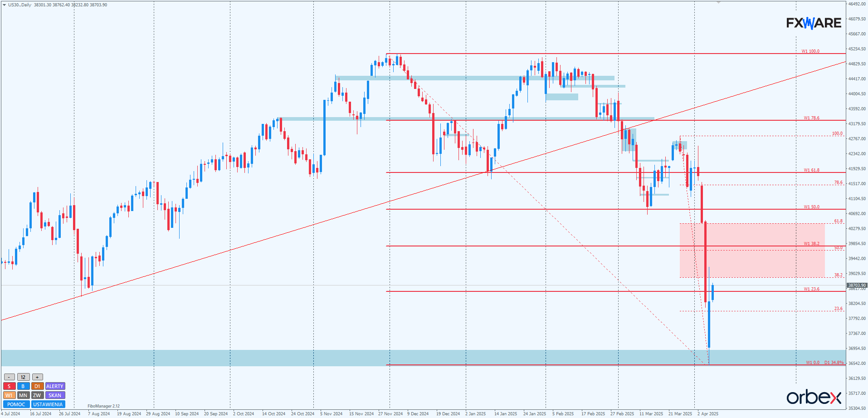
Task: Toggle the W1 timeframe Fibonacci levels
Action: point(9,395)
